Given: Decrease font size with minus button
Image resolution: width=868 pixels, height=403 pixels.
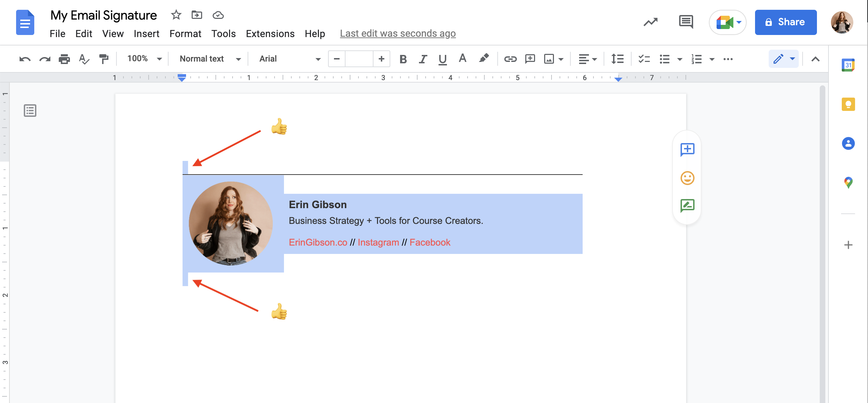Looking at the screenshot, I should pyautogui.click(x=337, y=59).
